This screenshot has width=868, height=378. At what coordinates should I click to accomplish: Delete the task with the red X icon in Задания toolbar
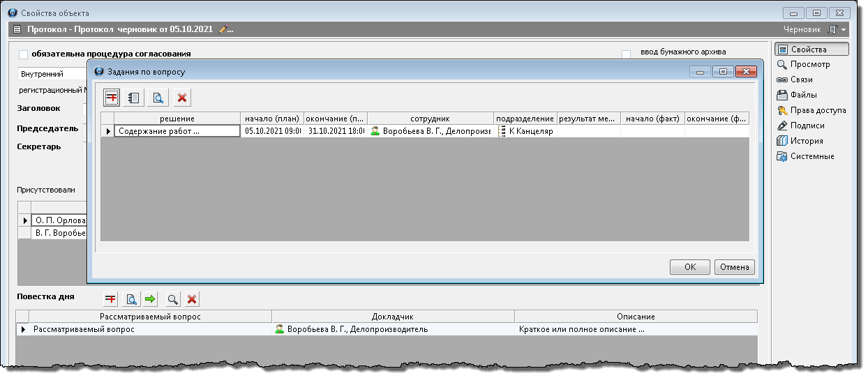[182, 98]
